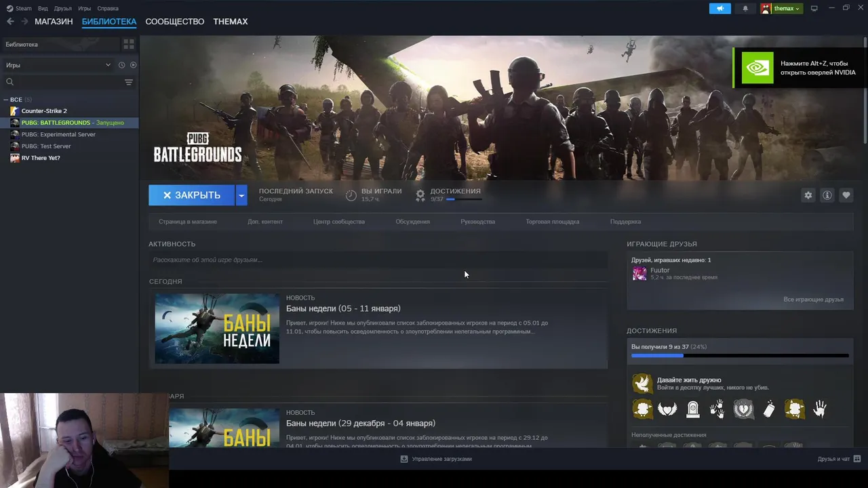Click the ready-to-play filter icon
The image size is (868, 488).
(133, 65)
